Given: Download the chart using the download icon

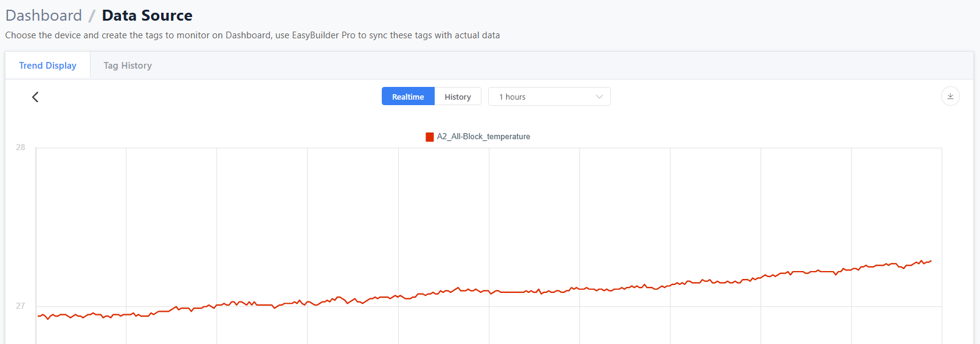Looking at the screenshot, I should click(950, 97).
